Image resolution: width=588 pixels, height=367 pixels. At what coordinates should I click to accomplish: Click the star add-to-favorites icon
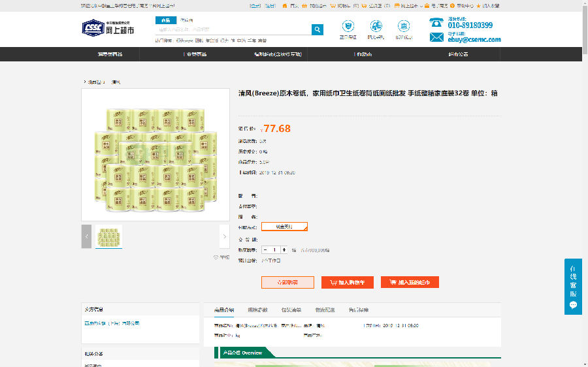click(x=478, y=6)
